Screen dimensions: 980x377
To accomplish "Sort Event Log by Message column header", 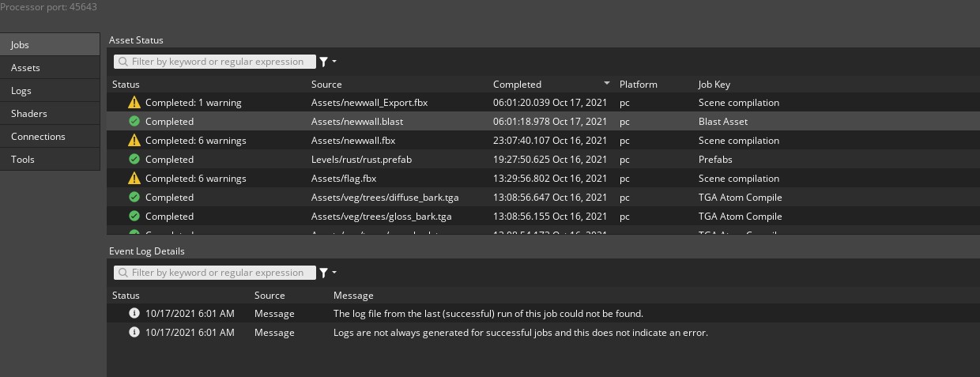I will pos(353,296).
